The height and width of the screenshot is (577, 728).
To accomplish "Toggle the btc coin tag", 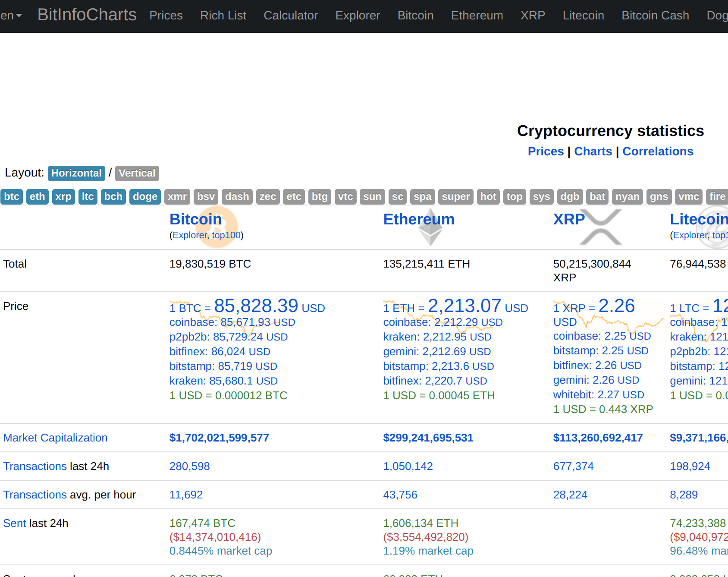I will [12, 197].
